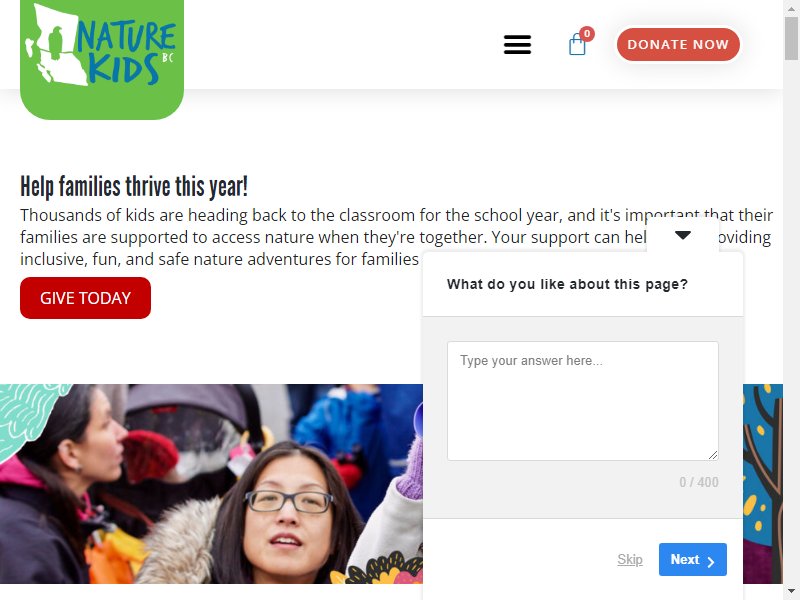Click the textarea resize handle corner
Viewport: 800px width, 600px height.
click(713, 455)
